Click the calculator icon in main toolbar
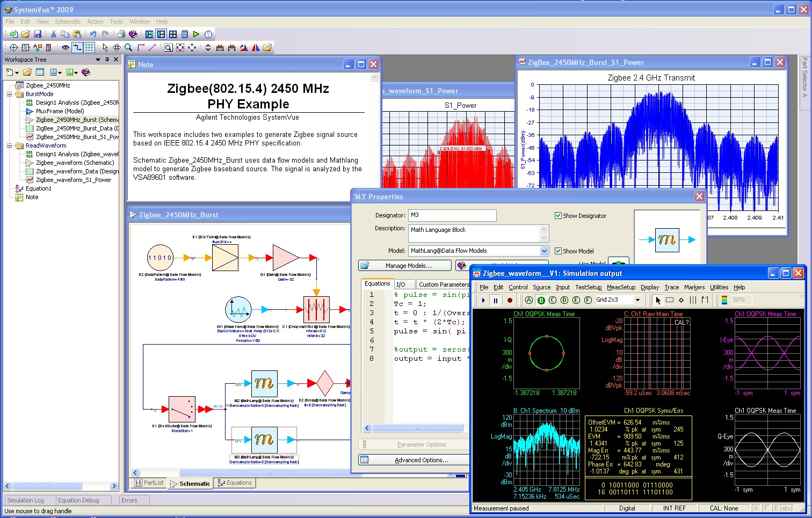This screenshot has height=518, width=812. (x=184, y=34)
